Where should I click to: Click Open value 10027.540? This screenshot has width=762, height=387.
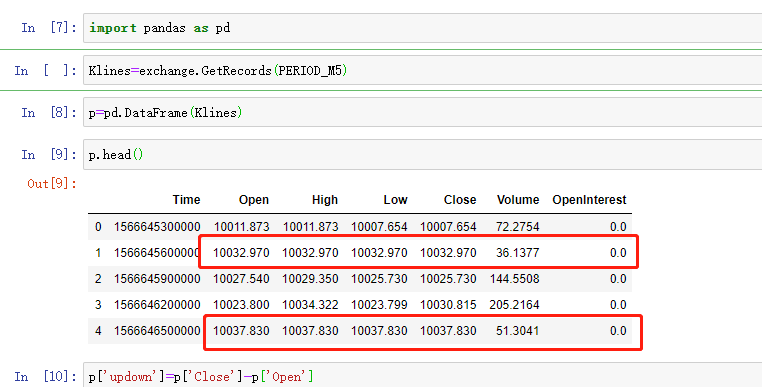pyautogui.click(x=242, y=279)
